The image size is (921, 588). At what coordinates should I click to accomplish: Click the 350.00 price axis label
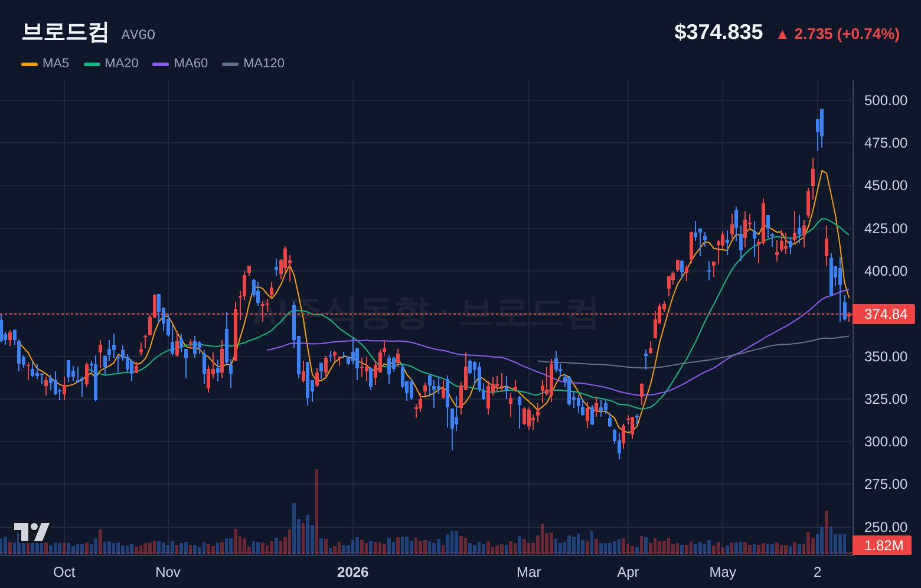pos(886,357)
